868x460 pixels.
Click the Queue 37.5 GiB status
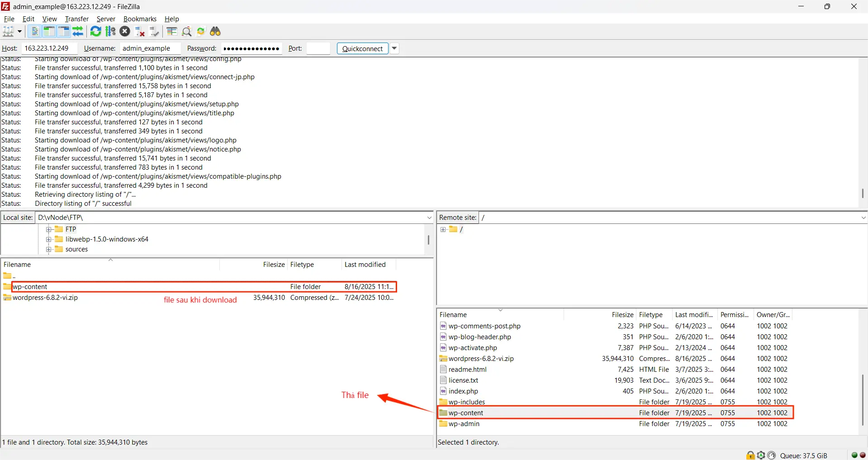point(803,455)
